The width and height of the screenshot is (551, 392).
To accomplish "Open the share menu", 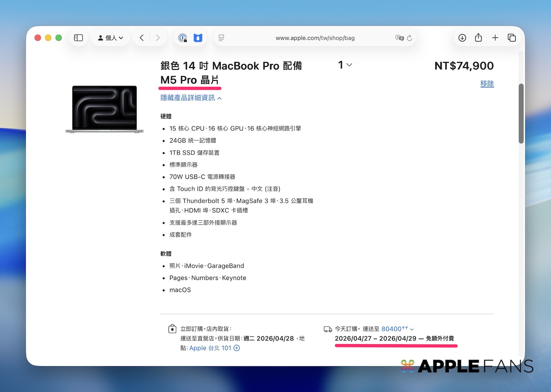I will 478,38.
